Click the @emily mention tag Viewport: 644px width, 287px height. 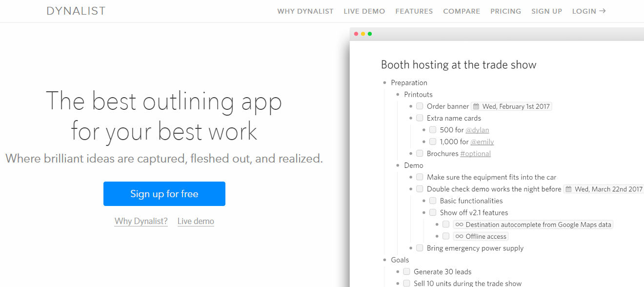click(x=482, y=142)
